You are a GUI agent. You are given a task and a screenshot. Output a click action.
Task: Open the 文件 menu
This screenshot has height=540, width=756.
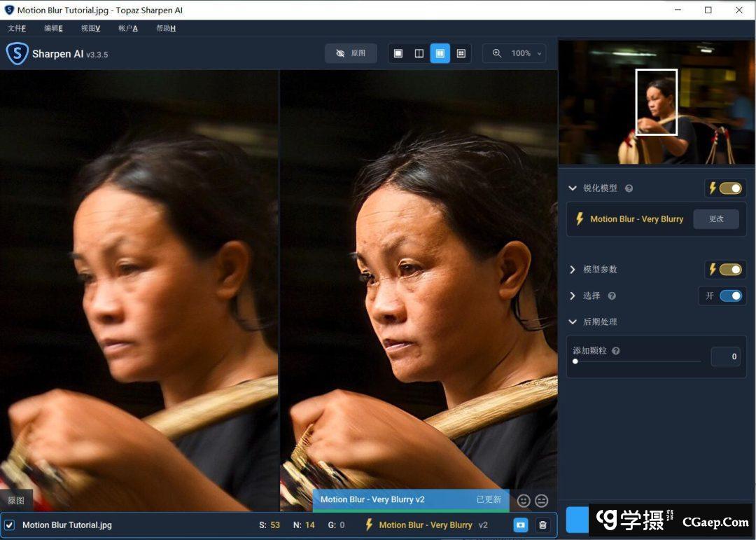coord(17,28)
